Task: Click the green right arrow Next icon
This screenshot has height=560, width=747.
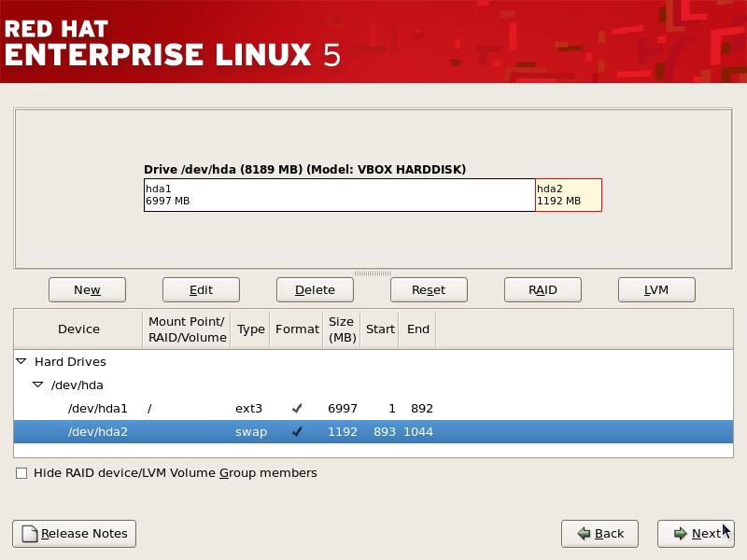Action: 681,534
